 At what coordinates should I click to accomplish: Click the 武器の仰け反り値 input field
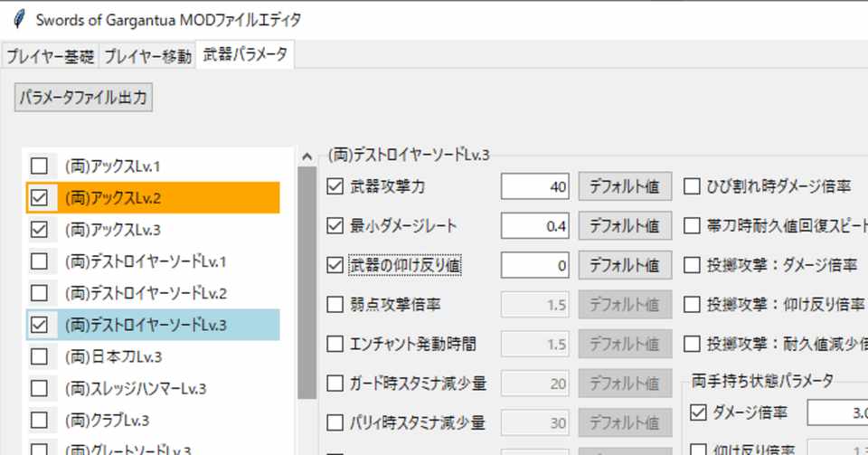pos(537,265)
